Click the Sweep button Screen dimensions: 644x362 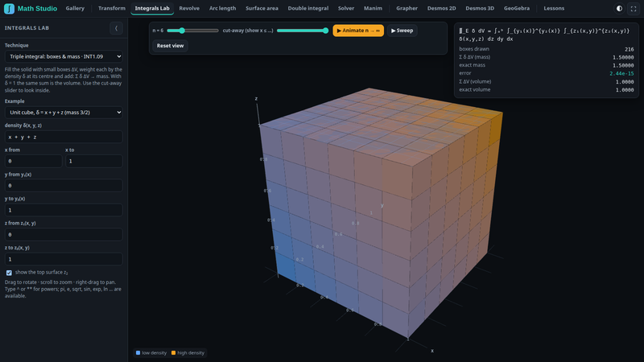(x=402, y=31)
